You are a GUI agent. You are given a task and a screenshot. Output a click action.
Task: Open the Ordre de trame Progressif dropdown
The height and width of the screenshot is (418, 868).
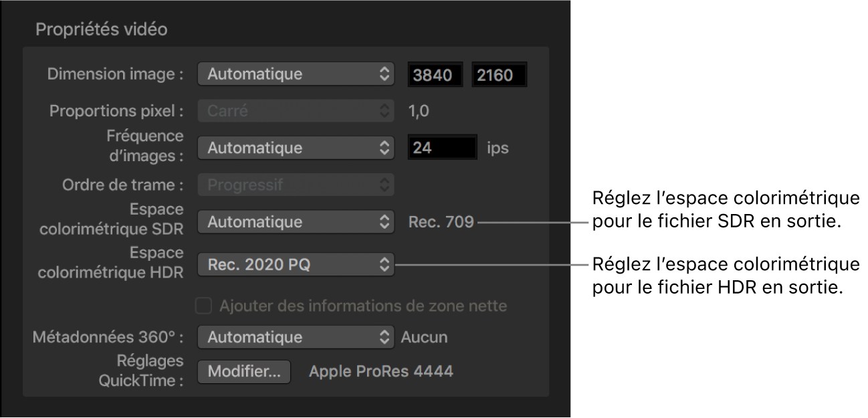pyautogui.click(x=296, y=185)
